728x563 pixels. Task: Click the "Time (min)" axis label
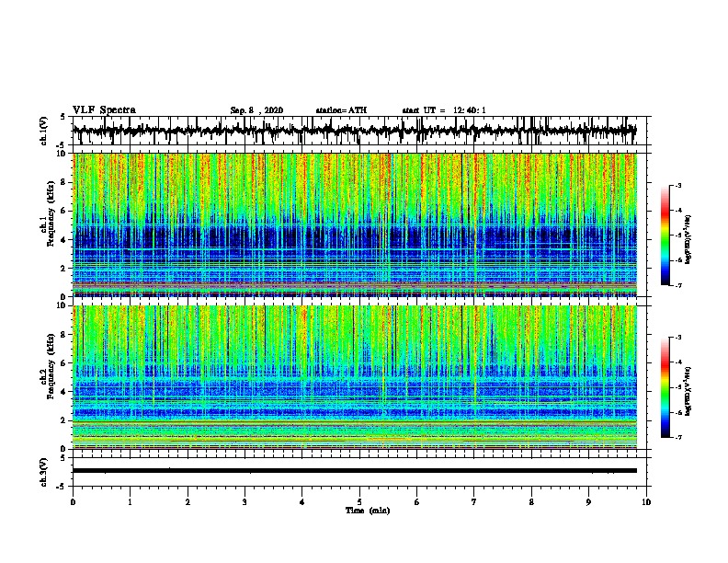[368, 511]
